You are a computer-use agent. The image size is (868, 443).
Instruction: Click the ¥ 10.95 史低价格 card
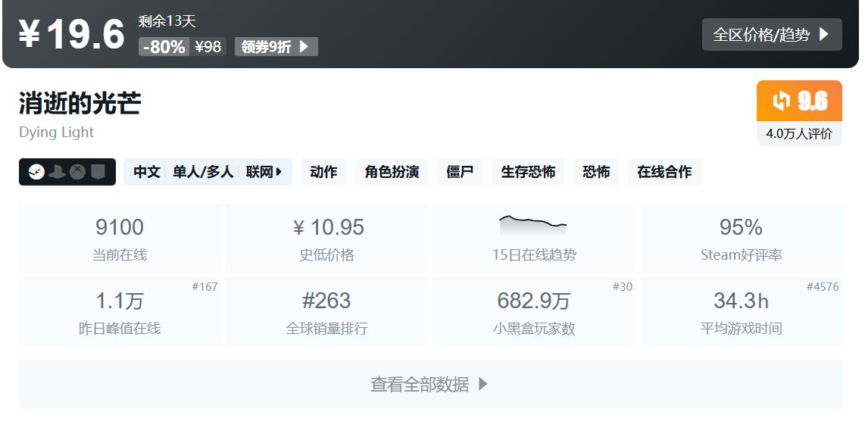point(326,238)
